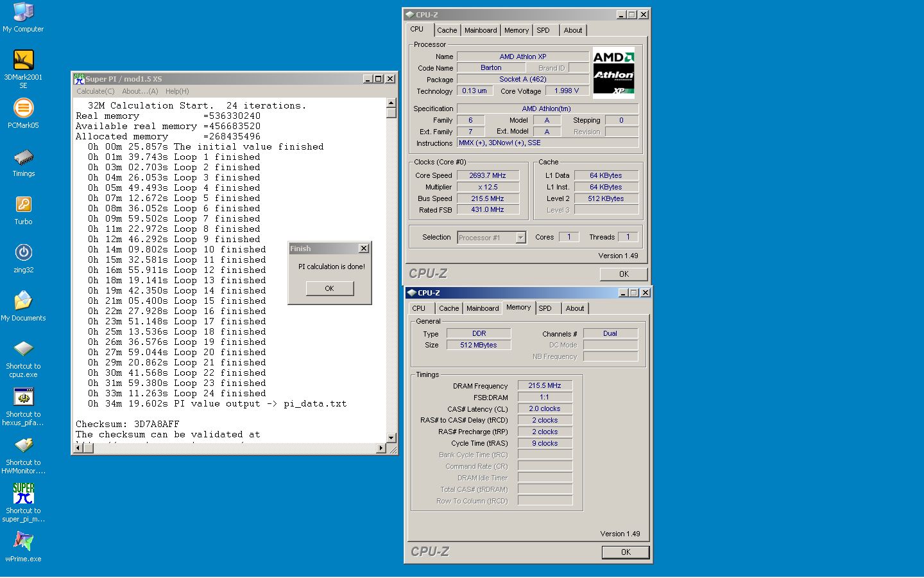This screenshot has width=924, height=578.
Task: Click Super PI vertical scrollbar up arrow
Action: point(391,103)
